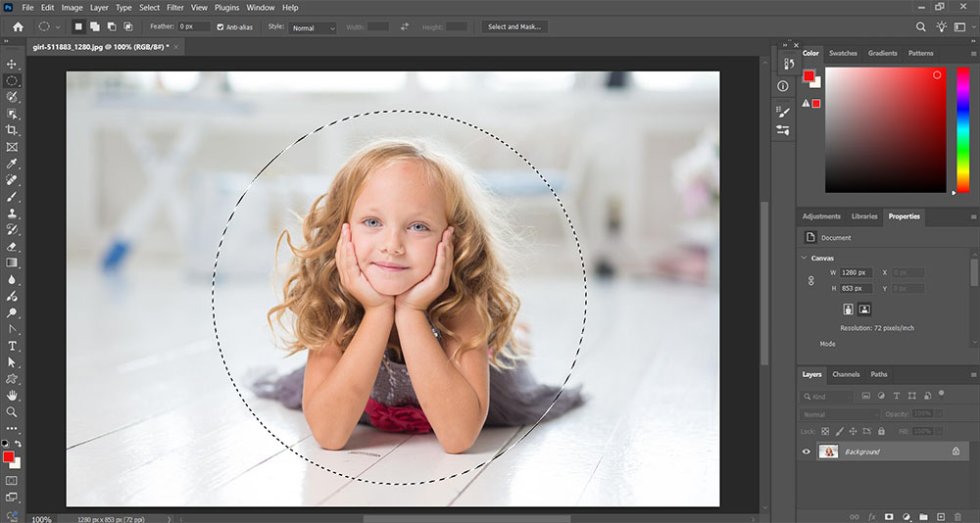Activate the Hand tool
The width and height of the screenshot is (980, 523).
[12, 395]
